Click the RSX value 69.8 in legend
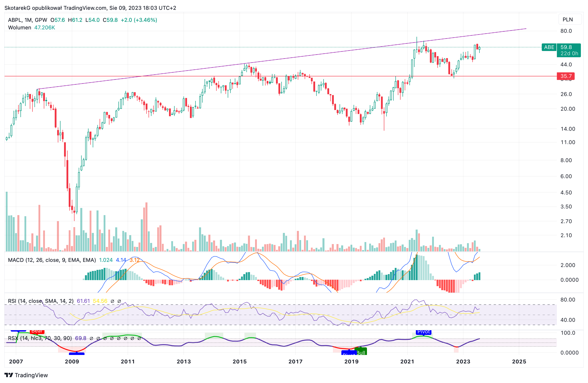This screenshot has height=383, width=588. pos(81,338)
